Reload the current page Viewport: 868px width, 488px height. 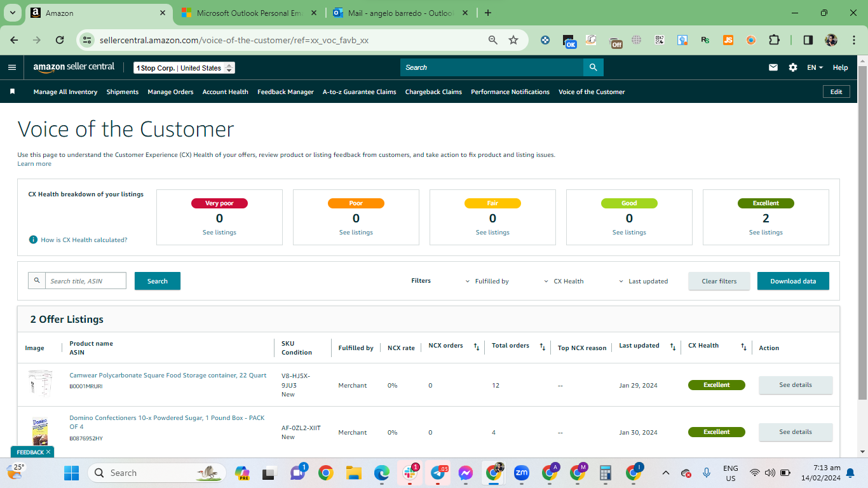click(x=60, y=40)
